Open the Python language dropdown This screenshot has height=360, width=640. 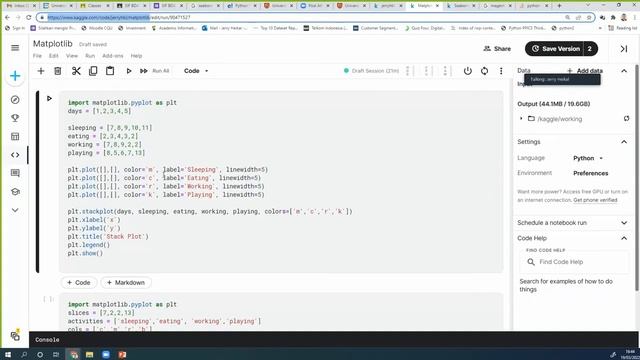588,158
